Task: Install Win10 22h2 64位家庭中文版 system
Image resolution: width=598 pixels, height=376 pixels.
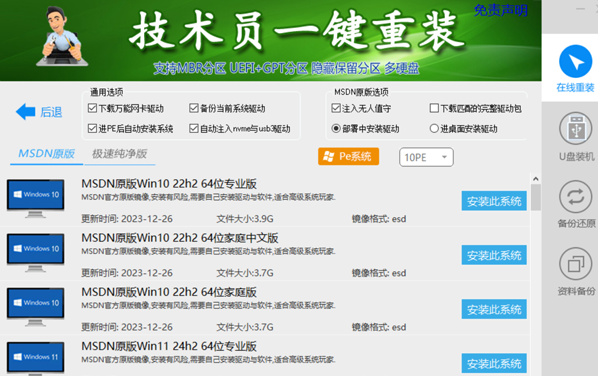Action: point(494,255)
